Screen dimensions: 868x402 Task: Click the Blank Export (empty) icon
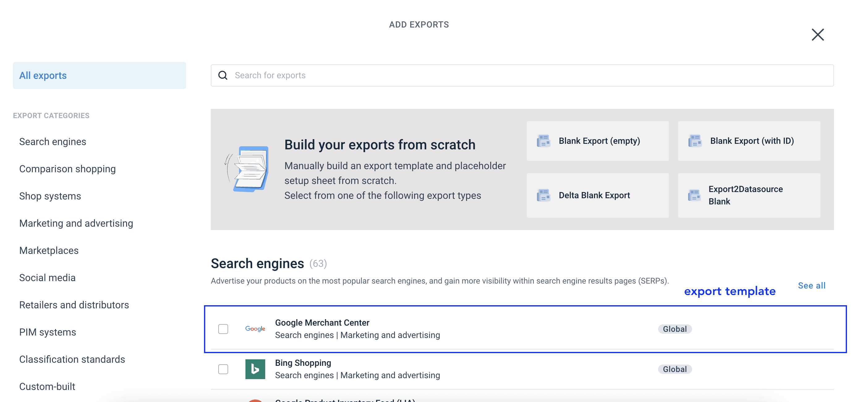point(543,141)
